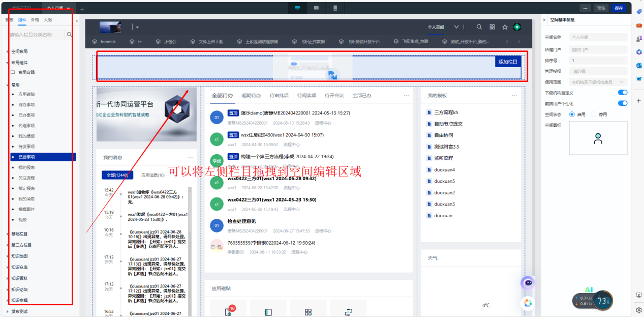Viewport: 644px width, 317px height.
Task: Switch to the 大纲 tab in left panel
Action: 47,20
